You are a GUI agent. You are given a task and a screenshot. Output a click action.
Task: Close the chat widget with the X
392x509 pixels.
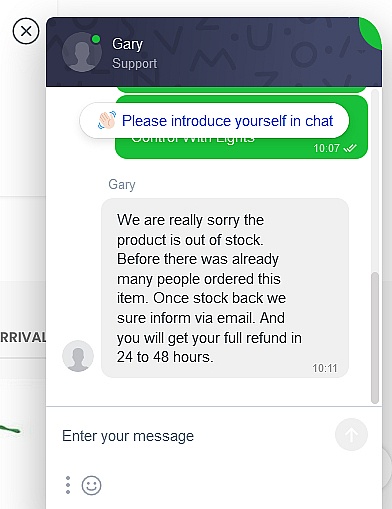(26, 31)
